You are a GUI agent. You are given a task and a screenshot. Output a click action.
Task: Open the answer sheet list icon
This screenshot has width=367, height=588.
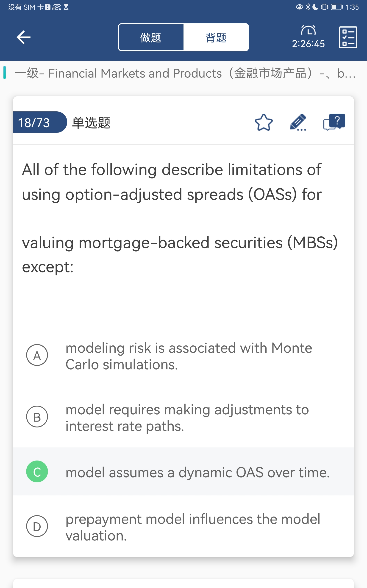click(x=348, y=37)
